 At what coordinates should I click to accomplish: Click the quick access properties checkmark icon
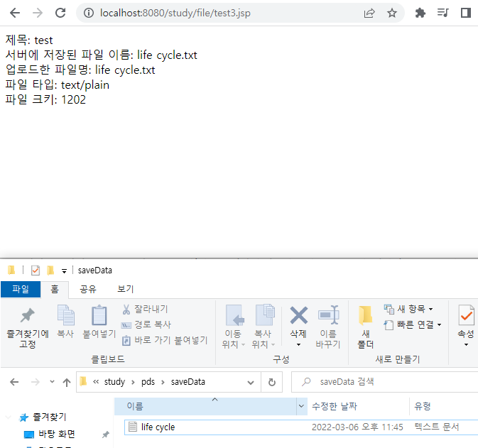point(36,271)
